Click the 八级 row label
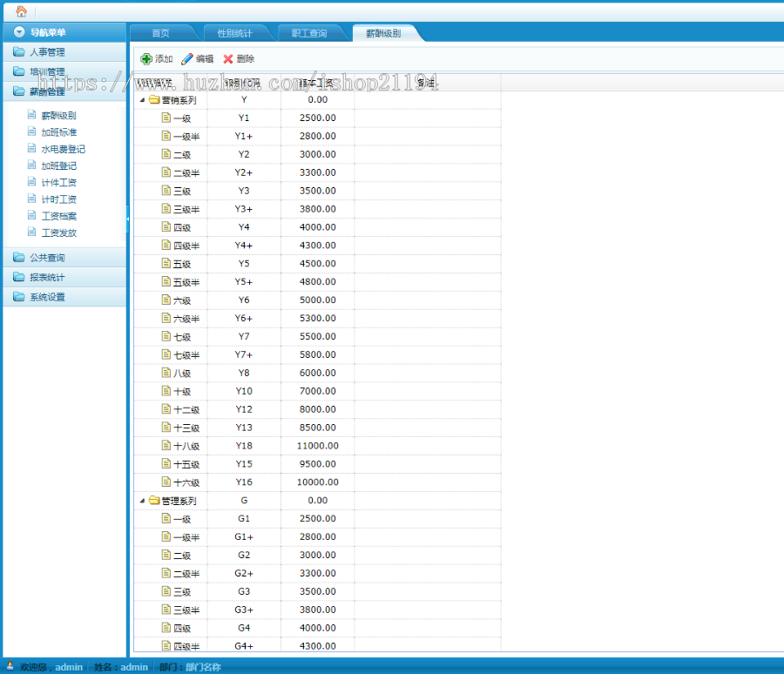Screen dimensions: 784x674 coord(182,373)
